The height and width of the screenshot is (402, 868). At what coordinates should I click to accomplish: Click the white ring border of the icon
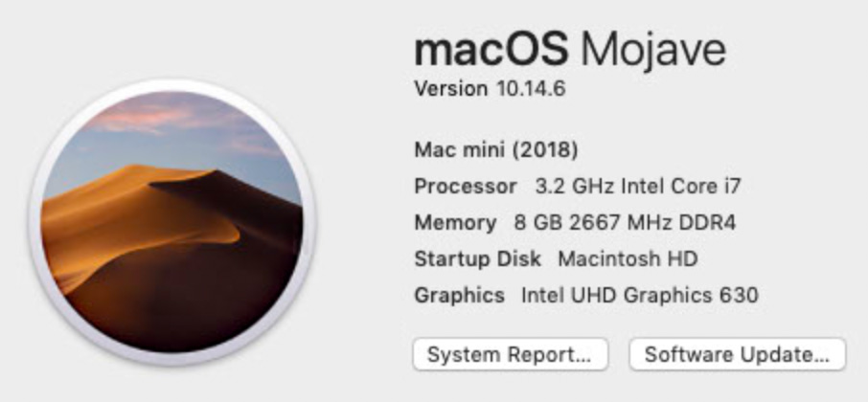click(x=171, y=84)
